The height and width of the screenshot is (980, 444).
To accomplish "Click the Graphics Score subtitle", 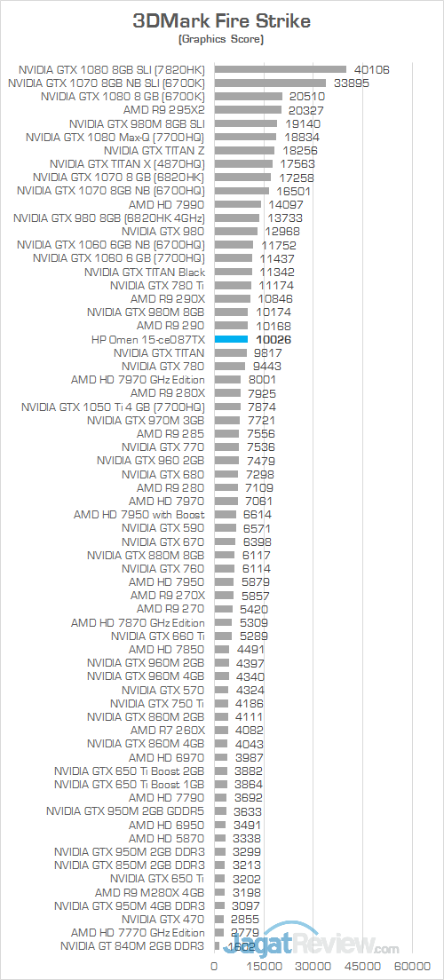I will [221, 40].
